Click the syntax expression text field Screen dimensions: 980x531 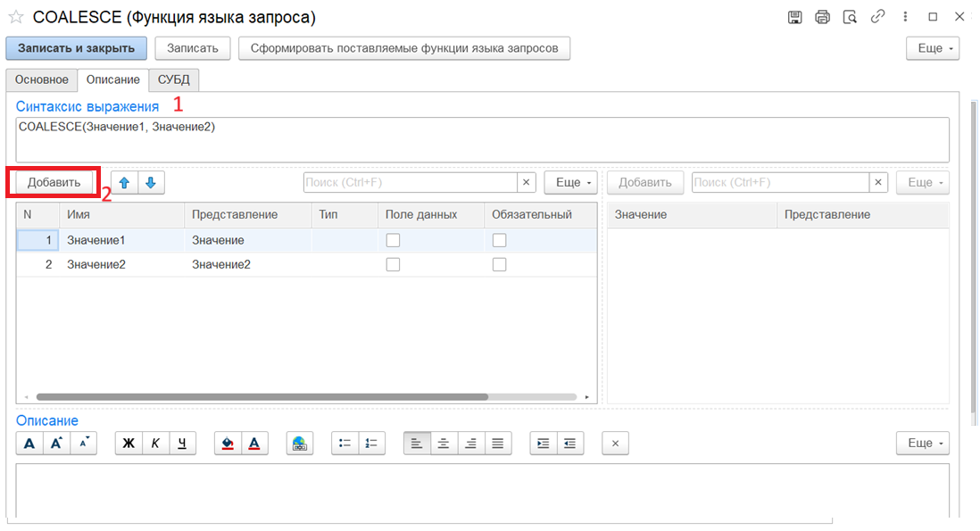coord(482,140)
